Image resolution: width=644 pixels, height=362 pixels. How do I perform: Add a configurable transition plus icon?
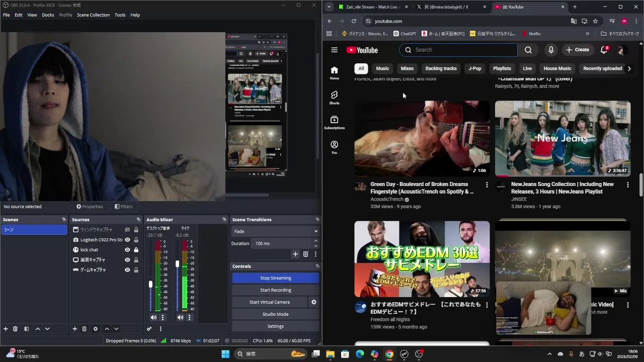tap(295, 254)
